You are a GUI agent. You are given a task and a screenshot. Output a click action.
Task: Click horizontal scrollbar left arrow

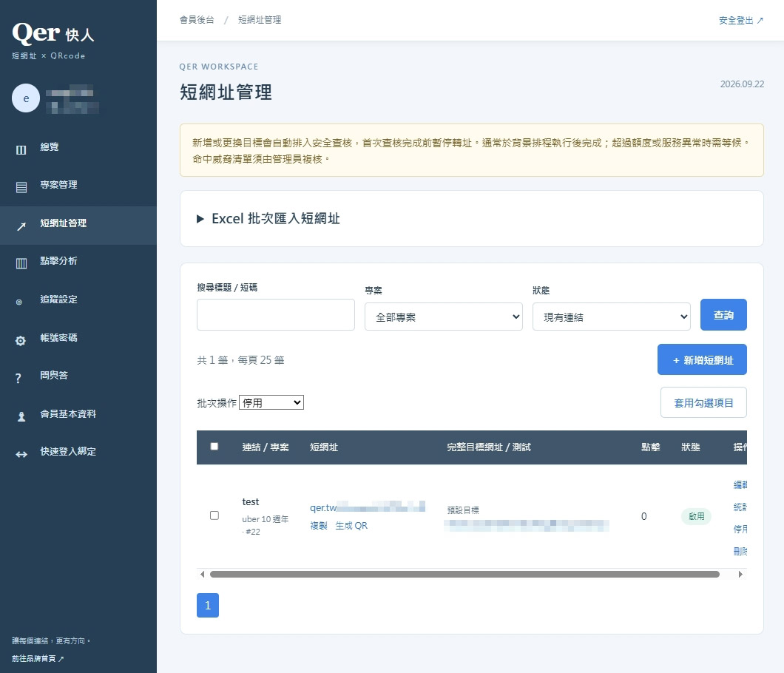click(202, 574)
